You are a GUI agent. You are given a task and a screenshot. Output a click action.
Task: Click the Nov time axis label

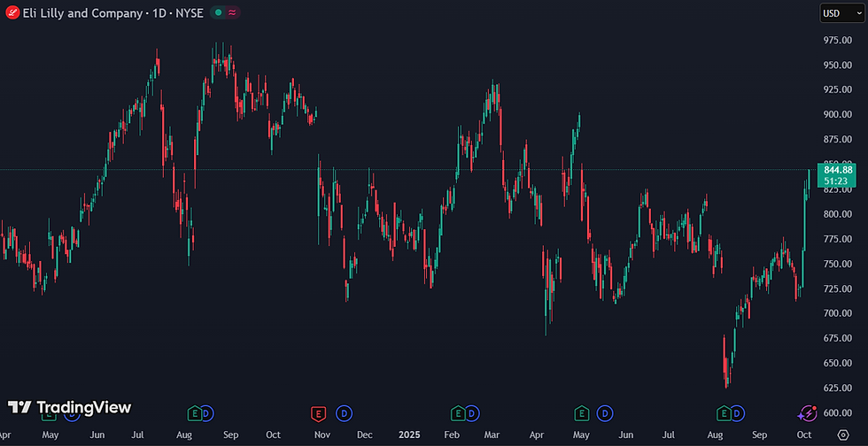click(x=322, y=434)
